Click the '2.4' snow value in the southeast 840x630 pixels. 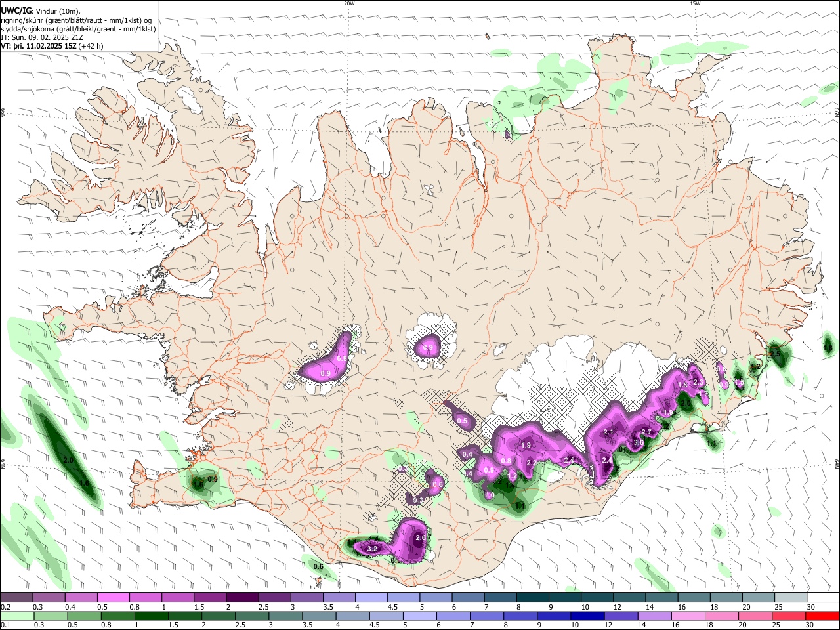[607, 460]
